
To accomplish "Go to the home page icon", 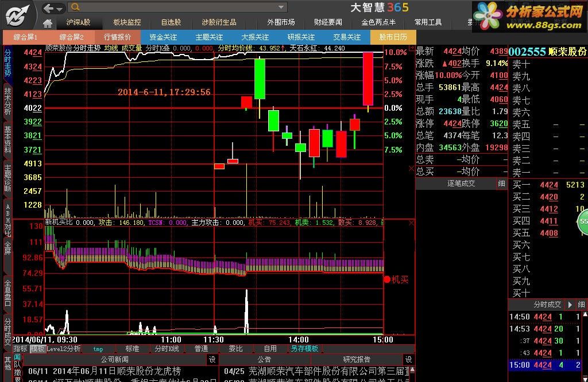I will 48,24.
